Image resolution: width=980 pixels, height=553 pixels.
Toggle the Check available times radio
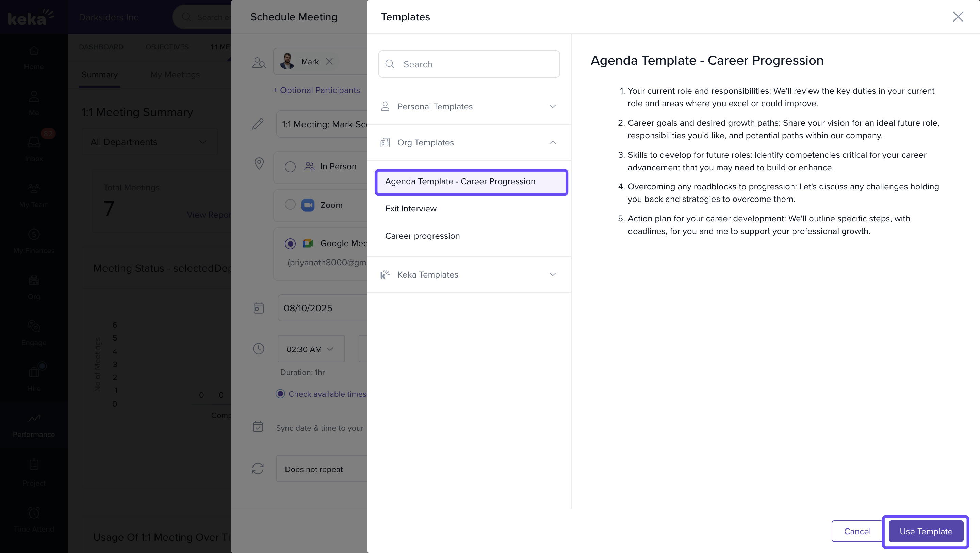point(280,394)
